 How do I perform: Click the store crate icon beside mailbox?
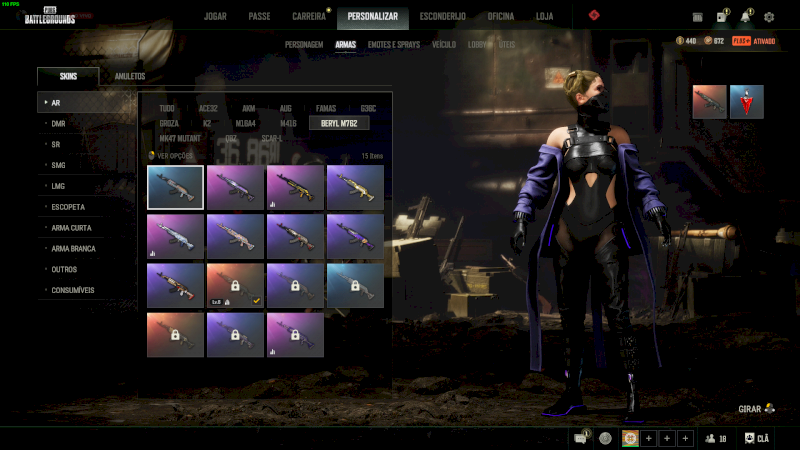pyautogui.click(x=697, y=17)
